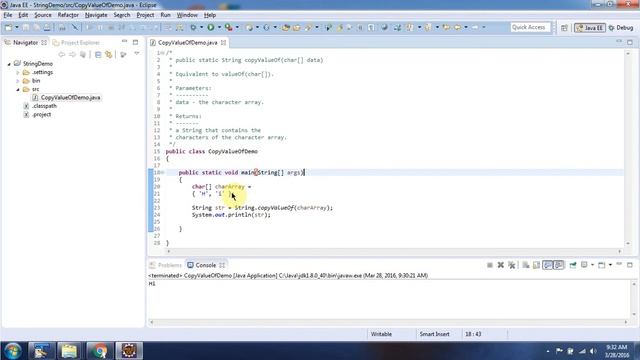Click the Clear Console icon
The width and height of the screenshot is (640, 360).
click(x=526, y=265)
